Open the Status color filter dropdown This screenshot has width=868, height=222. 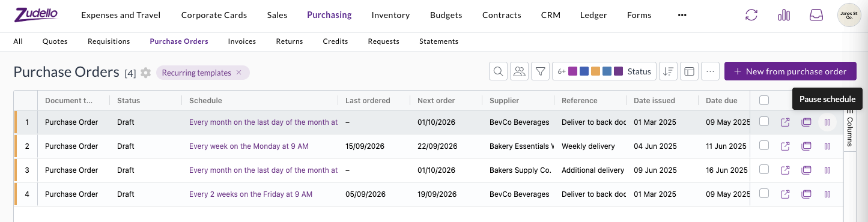click(604, 71)
